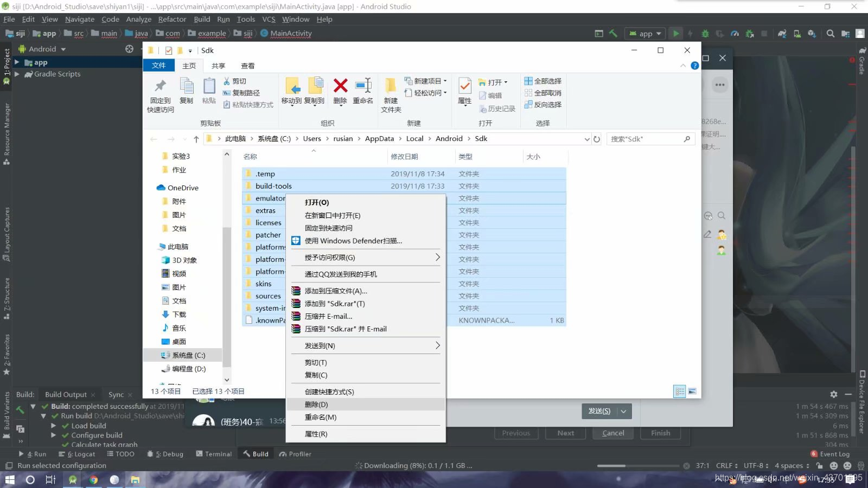Image resolution: width=868 pixels, height=488 pixels.
Task: Expand the Load build node
Action: coord(54,426)
